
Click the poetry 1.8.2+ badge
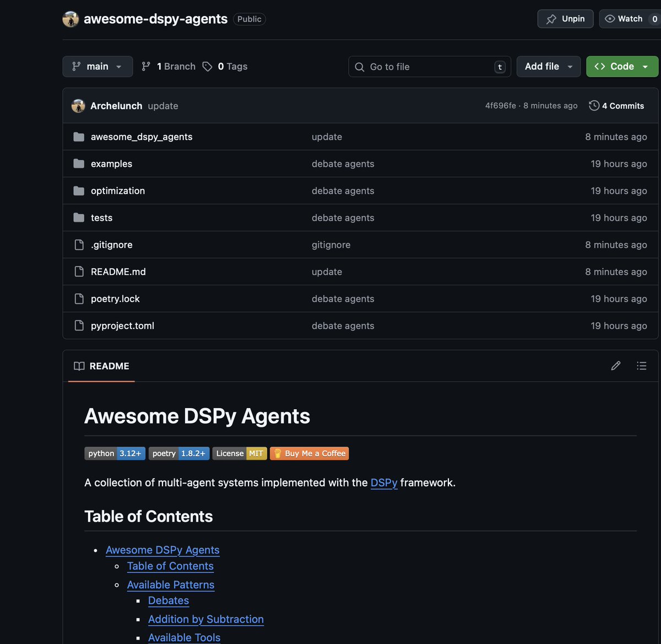coord(179,453)
